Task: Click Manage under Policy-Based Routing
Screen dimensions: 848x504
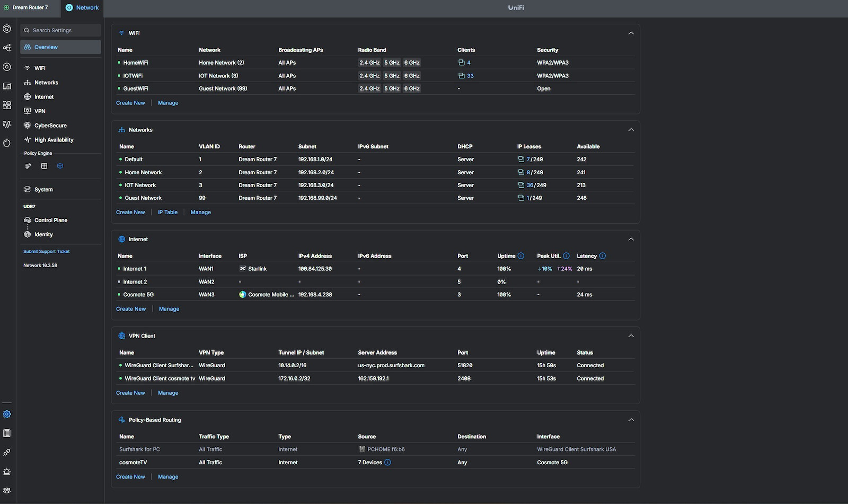Action: 168,477
